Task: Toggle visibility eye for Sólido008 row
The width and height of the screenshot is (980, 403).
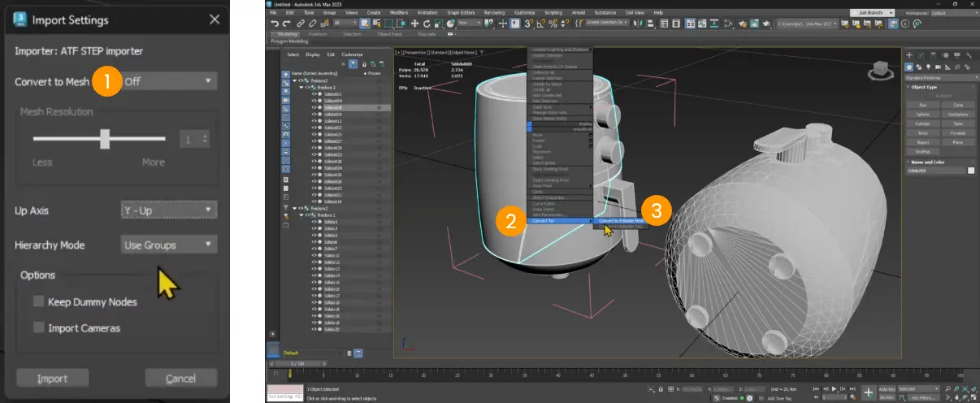Action: click(x=314, y=107)
